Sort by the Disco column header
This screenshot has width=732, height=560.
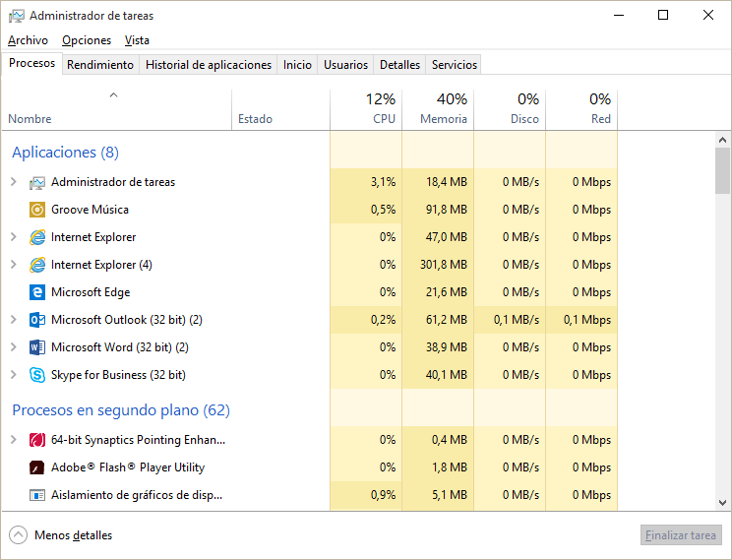(510, 110)
